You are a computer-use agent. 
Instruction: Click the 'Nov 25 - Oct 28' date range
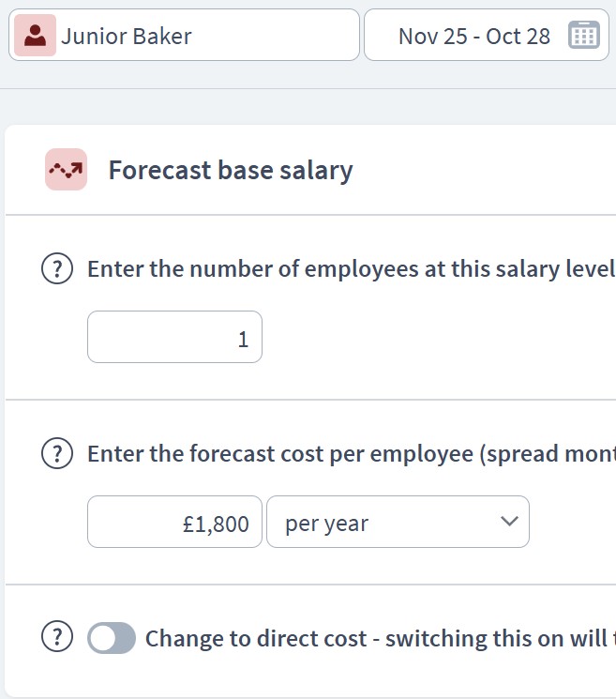tap(473, 37)
